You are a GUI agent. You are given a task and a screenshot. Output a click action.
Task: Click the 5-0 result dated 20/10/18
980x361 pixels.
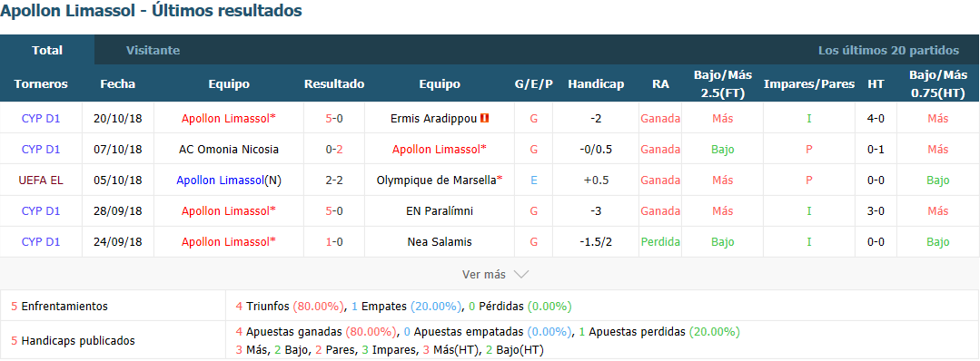(333, 118)
